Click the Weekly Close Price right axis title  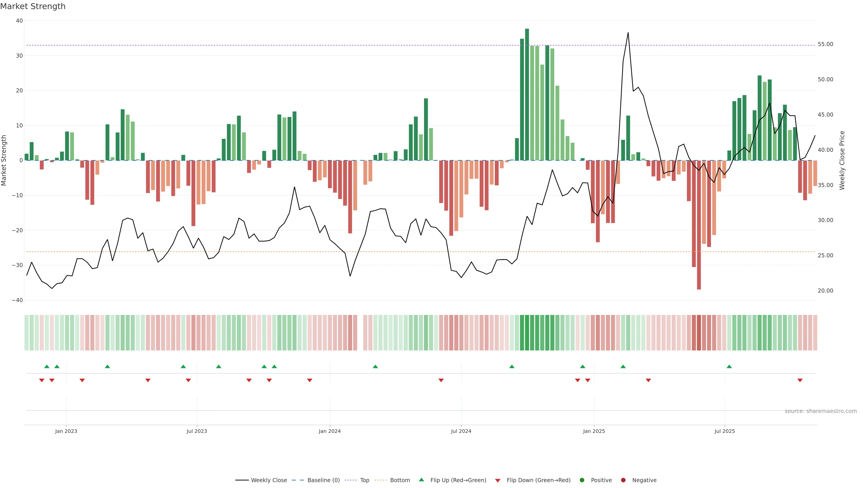pyautogui.click(x=842, y=160)
